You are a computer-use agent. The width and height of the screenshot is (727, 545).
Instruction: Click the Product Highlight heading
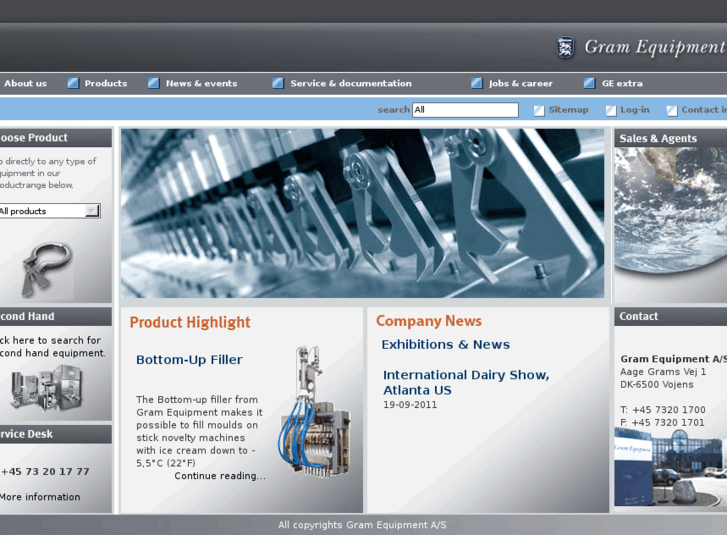pos(190,322)
